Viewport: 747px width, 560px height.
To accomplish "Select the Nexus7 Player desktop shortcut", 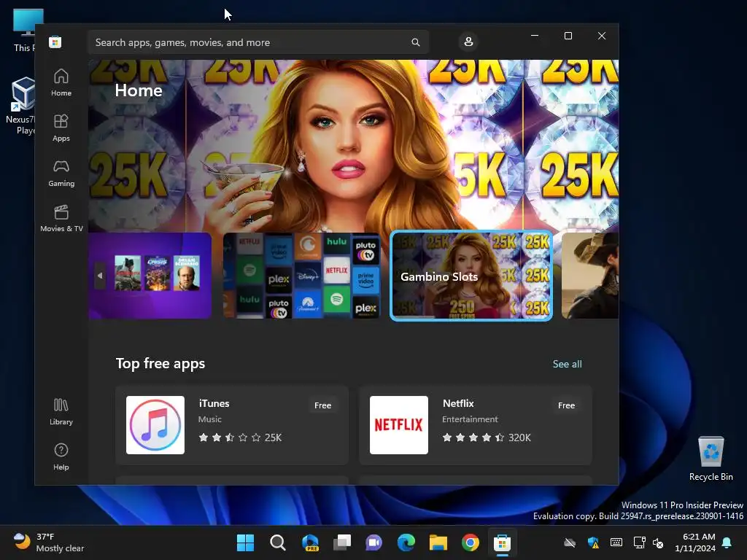I will 21,106.
